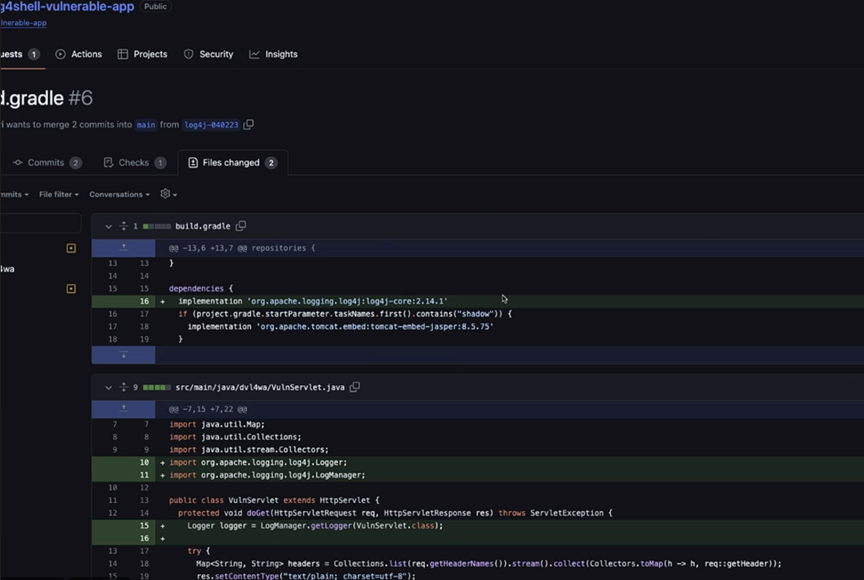Select line number 11 on the LogManager import row
The height and width of the screenshot is (580, 864).
[x=144, y=475]
